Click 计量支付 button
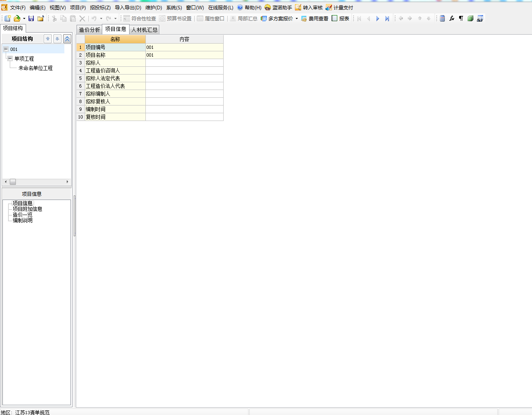 click(339, 8)
